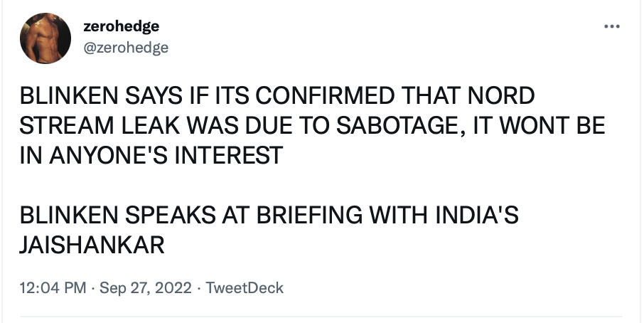Visit the @zerohedge handle link
The width and height of the screenshot is (644, 323).
pyautogui.click(x=126, y=48)
